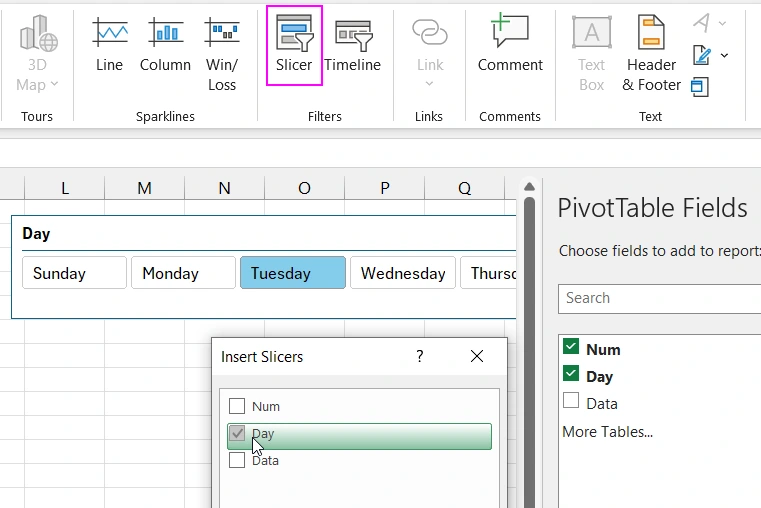Select Monday in the Day slicer
This screenshot has width=761, height=508.
[183, 273]
